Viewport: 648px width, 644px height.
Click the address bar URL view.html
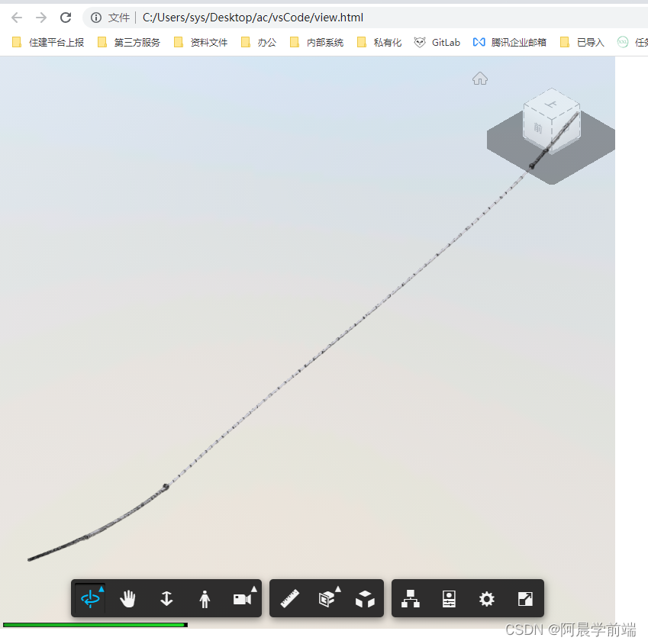click(253, 18)
